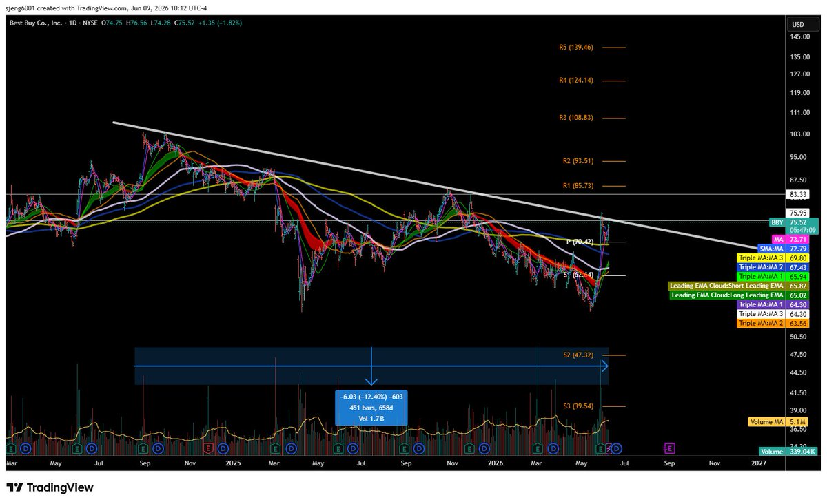
Task: Click the 103.00 price axis label
Action: [x=799, y=134]
